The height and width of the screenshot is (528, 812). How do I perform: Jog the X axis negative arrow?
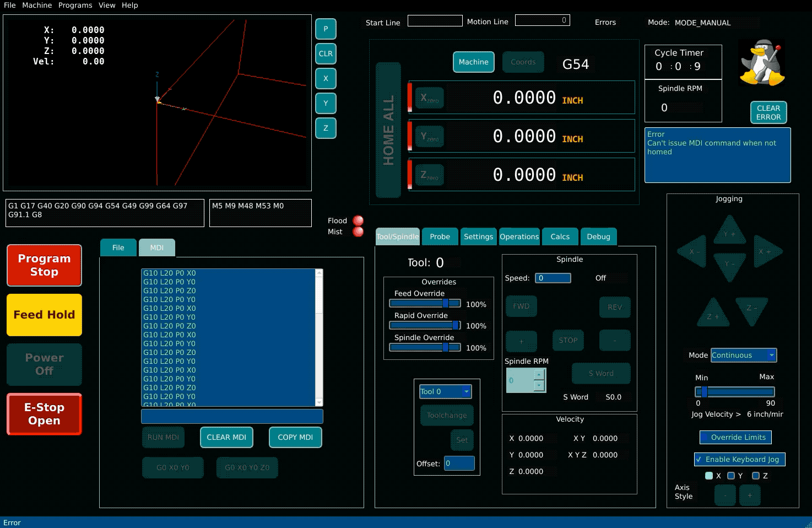click(x=692, y=251)
